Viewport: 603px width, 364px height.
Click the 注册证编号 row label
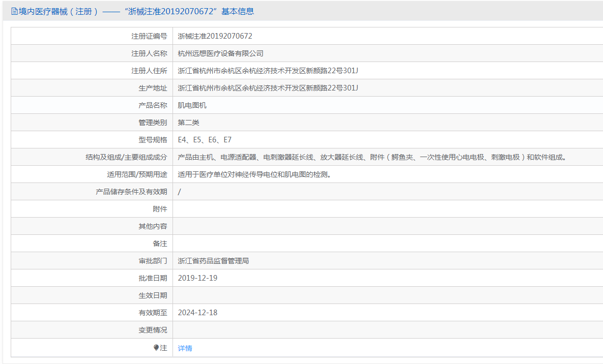coord(149,36)
